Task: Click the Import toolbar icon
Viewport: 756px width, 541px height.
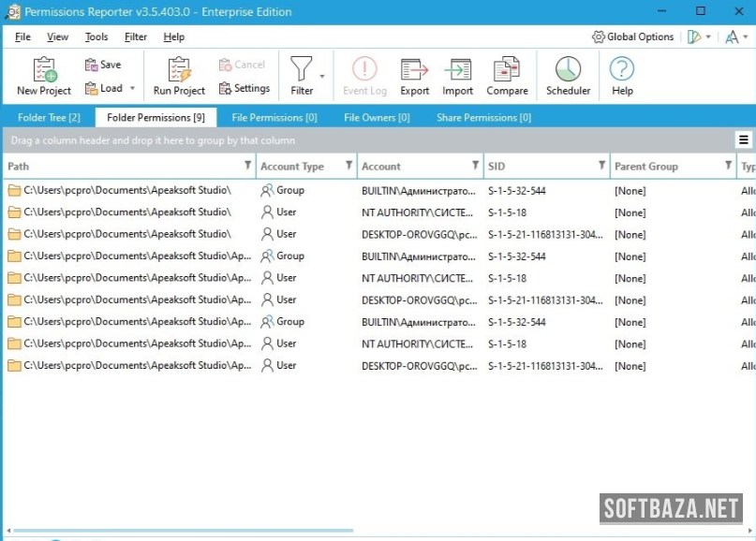Action: click(457, 70)
